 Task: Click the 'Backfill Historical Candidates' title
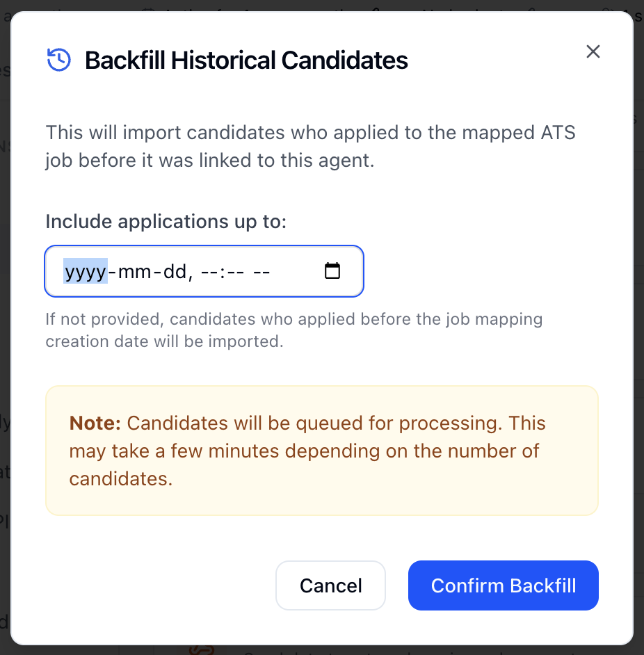(246, 60)
